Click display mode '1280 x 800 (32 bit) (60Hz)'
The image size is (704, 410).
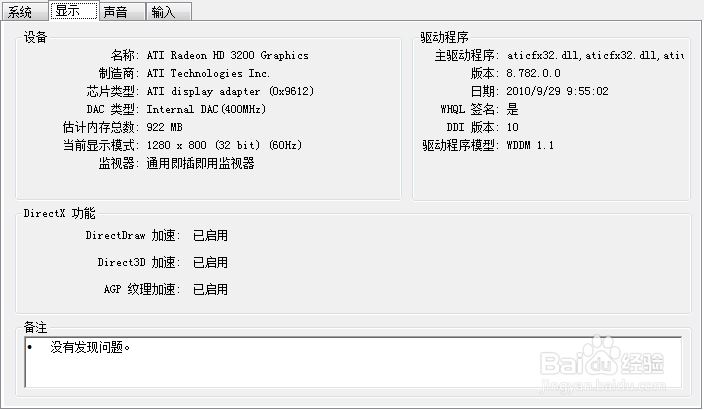(x=224, y=145)
